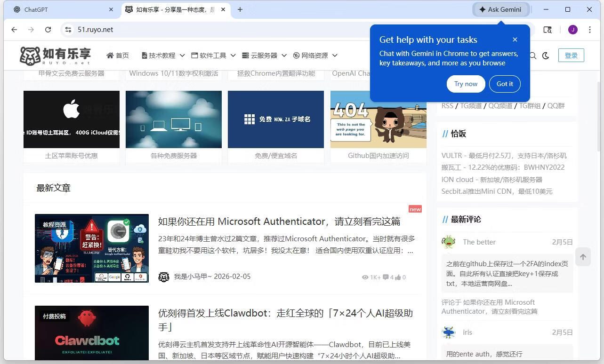Open the Microsoft Authenticator article title
The height and width of the screenshot is (364, 604).
[x=279, y=222]
